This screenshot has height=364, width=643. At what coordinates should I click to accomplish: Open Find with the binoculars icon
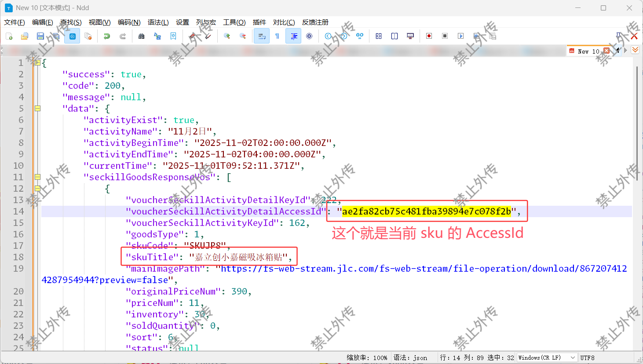tap(142, 36)
